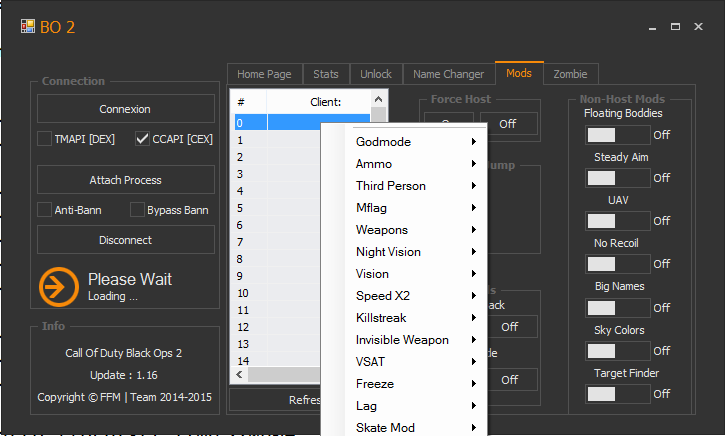Enable the TMAPI [DEX] checkbox

coord(44,139)
